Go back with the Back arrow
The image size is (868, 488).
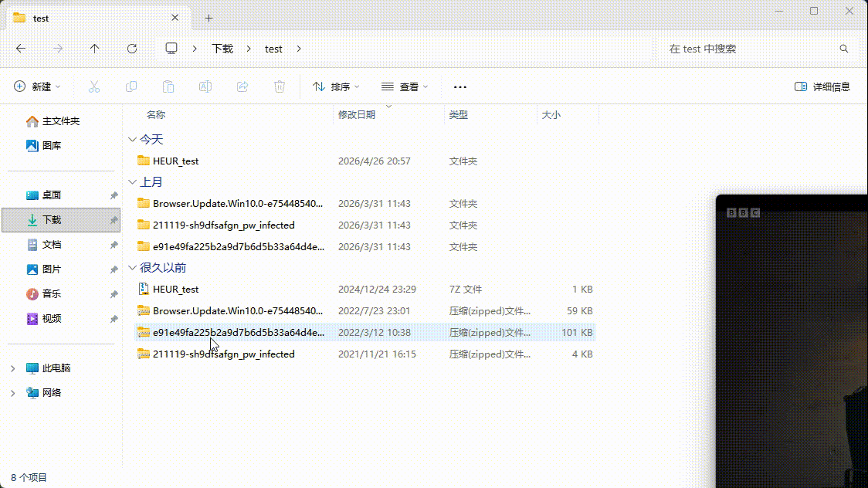[21, 49]
